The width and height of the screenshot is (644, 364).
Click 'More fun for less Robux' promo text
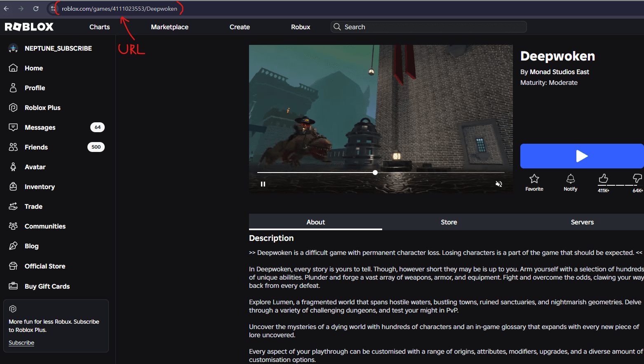54,326
